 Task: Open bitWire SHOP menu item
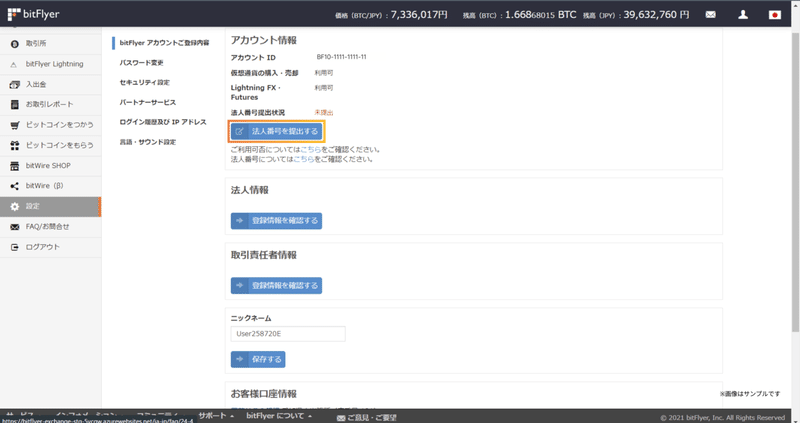tap(51, 166)
